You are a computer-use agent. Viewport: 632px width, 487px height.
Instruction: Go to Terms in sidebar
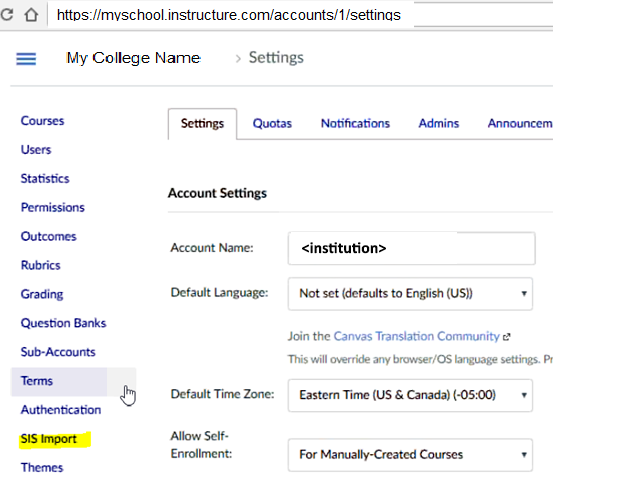[37, 381]
